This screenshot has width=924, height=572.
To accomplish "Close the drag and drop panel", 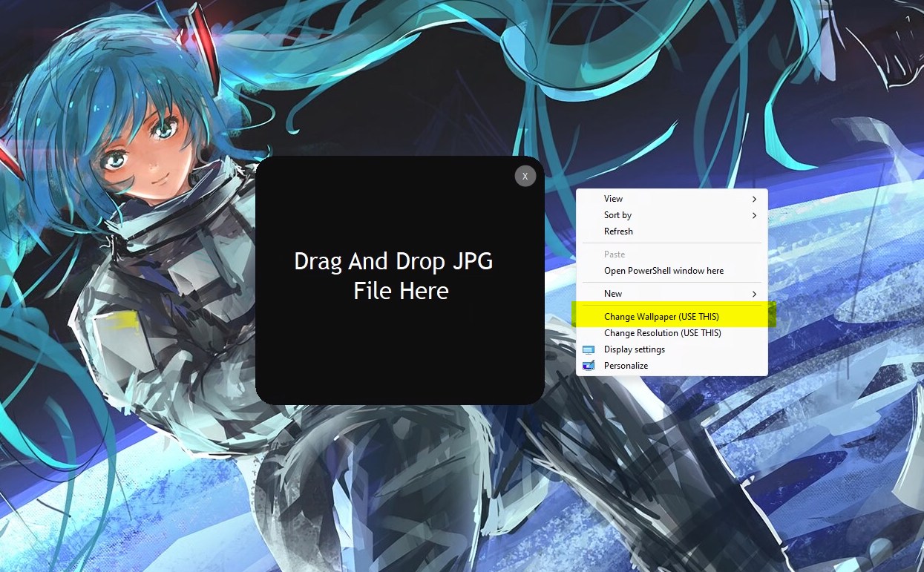I will coord(525,176).
